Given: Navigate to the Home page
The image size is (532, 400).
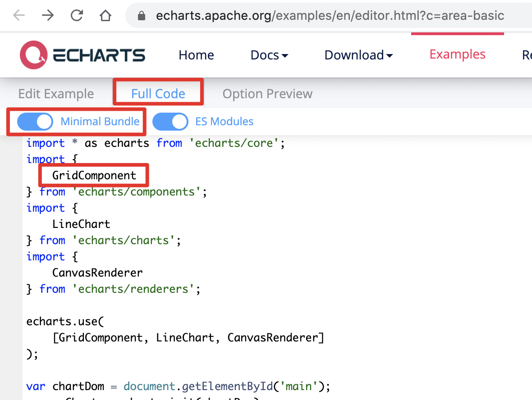Looking at the screenshot, I should 196,55.
